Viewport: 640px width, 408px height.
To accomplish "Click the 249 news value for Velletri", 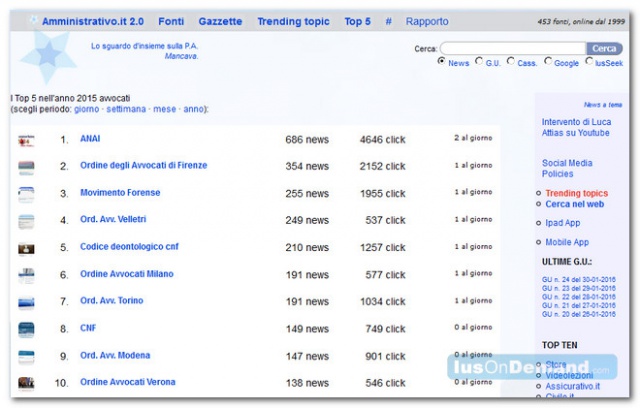I will (307, 220).
